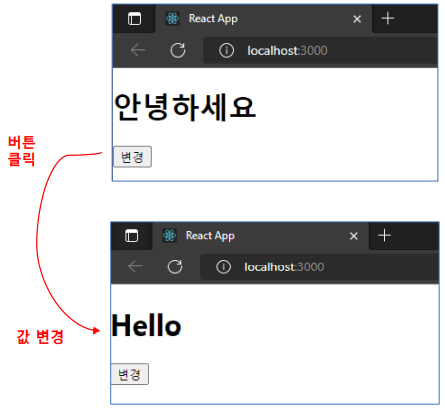
Task: Click the tab actions icon in top browser
Action: point(135,19)
